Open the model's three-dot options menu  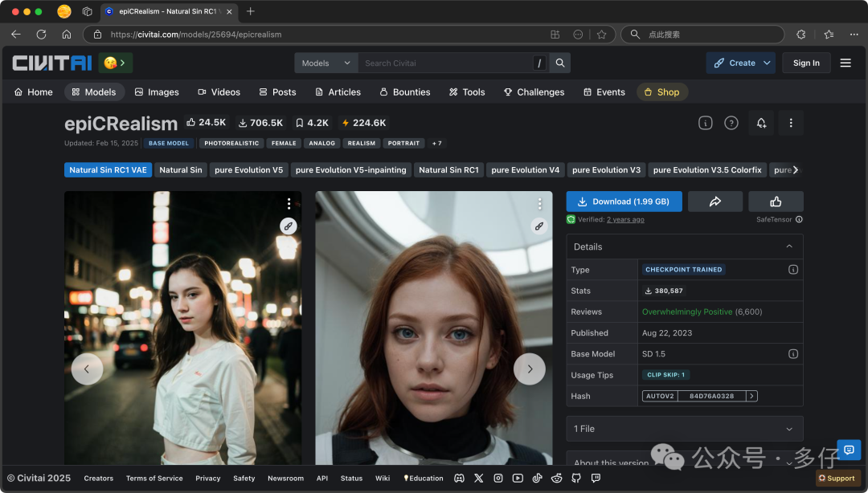click(x=791, y=123)
